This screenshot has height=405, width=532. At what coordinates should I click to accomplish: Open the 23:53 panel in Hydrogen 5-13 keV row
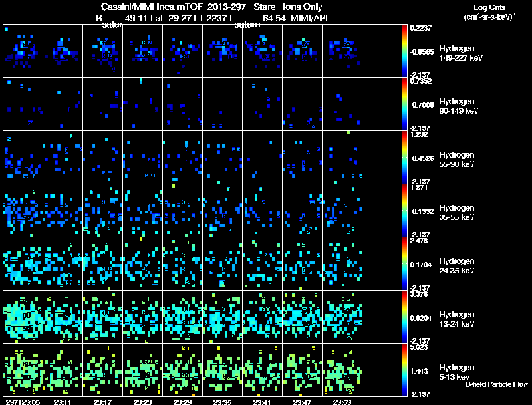point(342,370)
